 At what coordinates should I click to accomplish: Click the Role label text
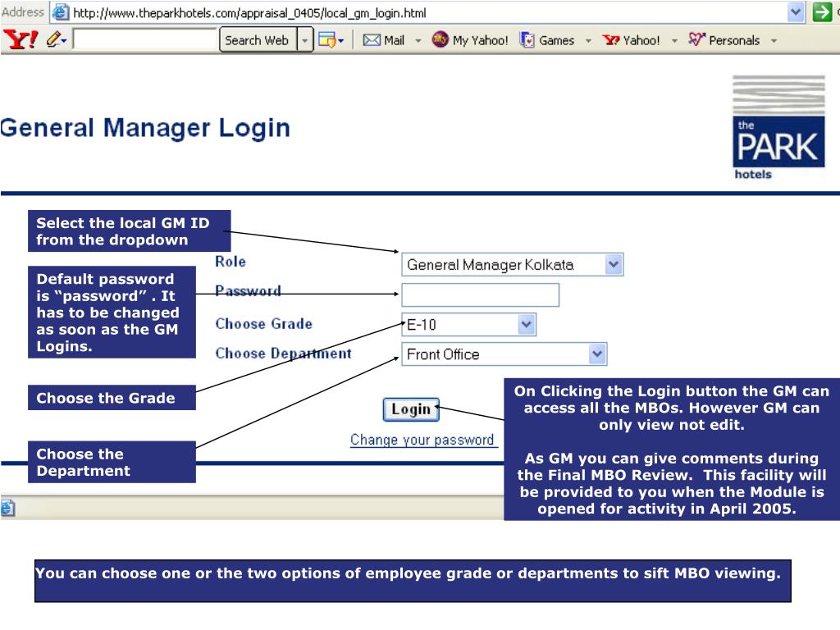[231, 262]
